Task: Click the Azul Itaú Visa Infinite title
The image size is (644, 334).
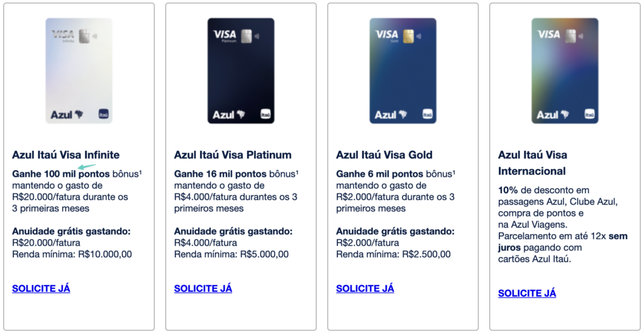Action: pos(65,155)
